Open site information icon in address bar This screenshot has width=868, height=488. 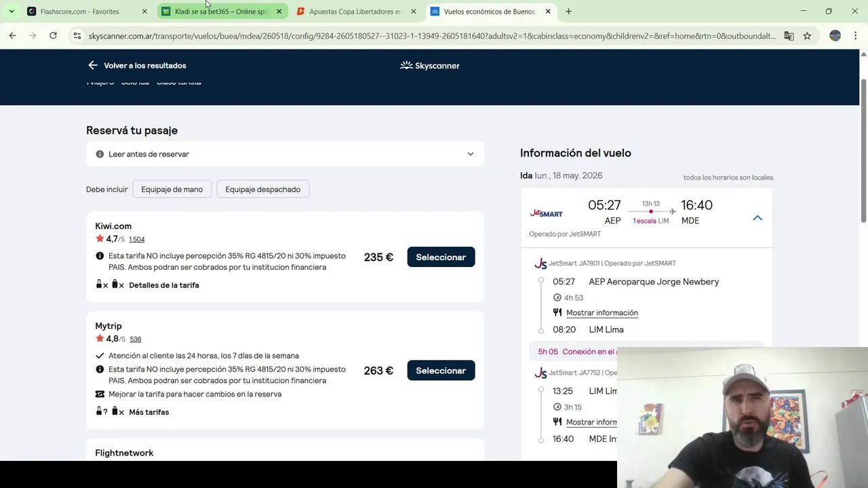coord(77,36)
